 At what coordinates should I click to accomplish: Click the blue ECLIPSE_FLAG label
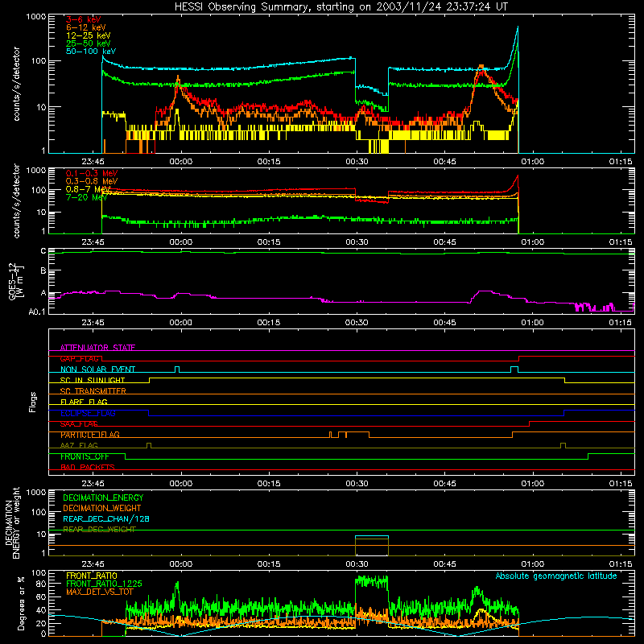[88, 413]
